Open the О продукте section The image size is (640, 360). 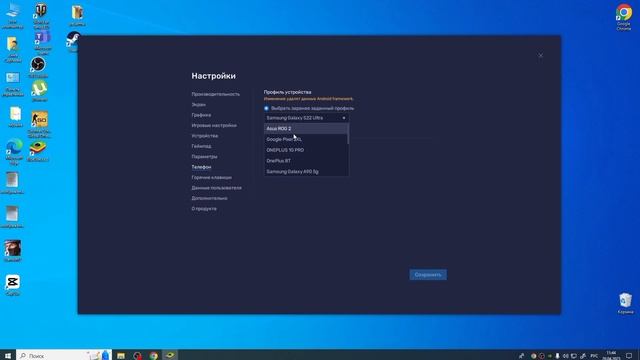[x=204, y=209]
